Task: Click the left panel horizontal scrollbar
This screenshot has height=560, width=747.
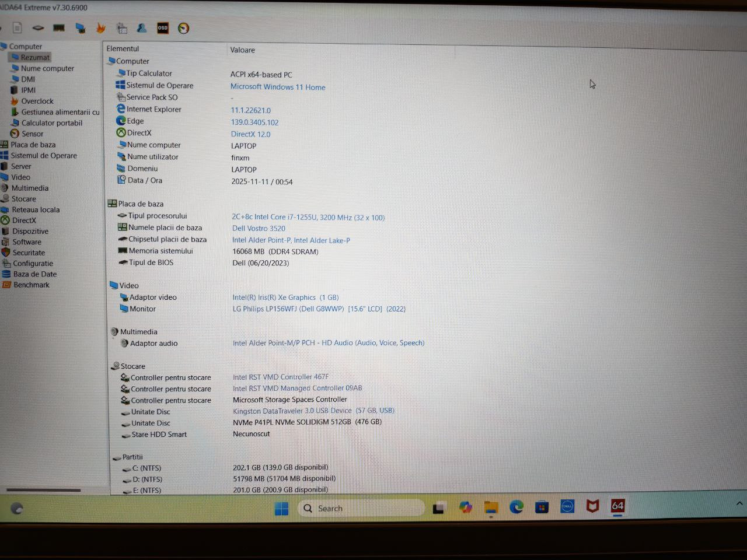Action: pos(43,490)
